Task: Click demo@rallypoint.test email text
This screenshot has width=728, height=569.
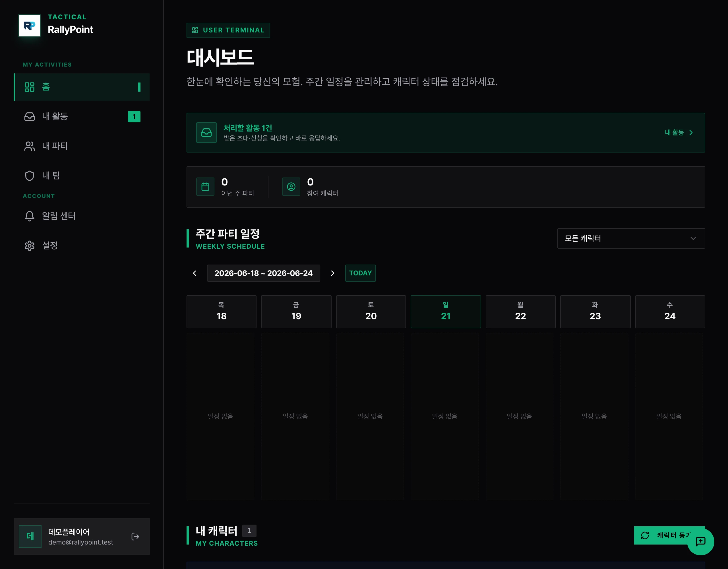Action: (x=81, y=542)
